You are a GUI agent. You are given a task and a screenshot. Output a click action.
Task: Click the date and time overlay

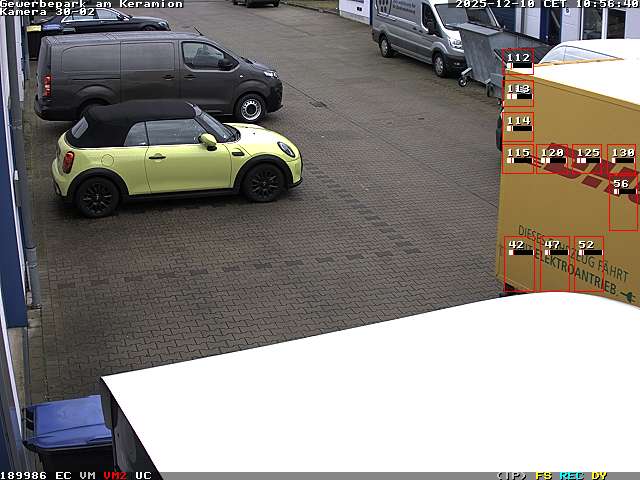pos(547,4)
